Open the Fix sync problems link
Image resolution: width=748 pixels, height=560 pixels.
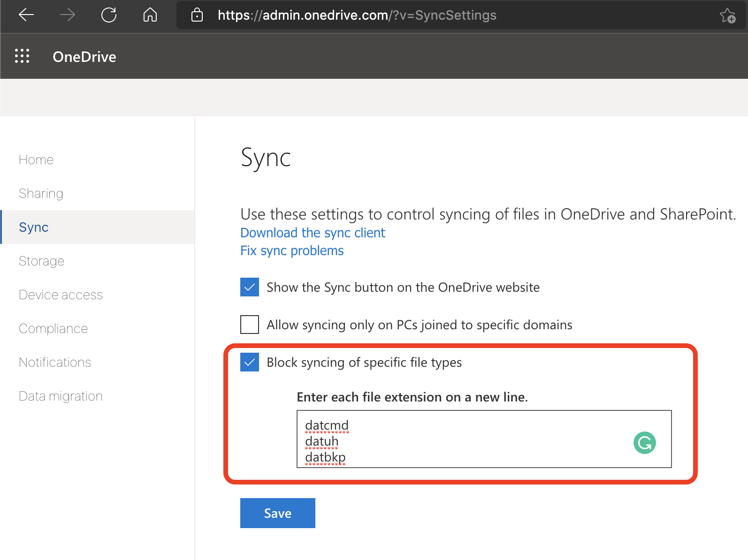[292, 251]
